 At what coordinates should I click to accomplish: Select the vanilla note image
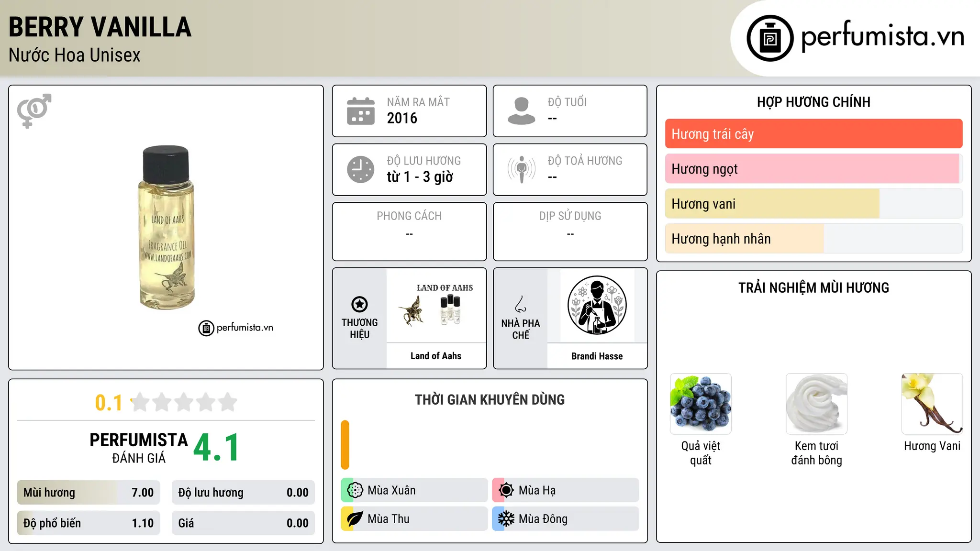[932, 404]
